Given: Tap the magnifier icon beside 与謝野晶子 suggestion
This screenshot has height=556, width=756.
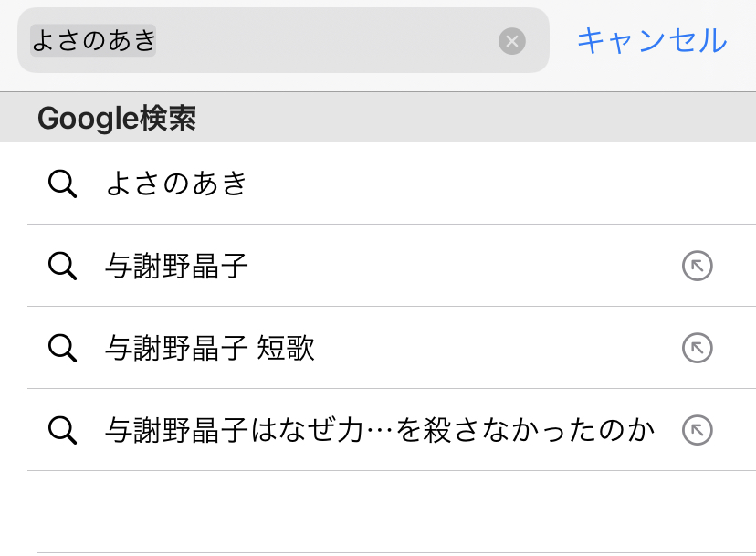Looking at the screenshot, I should pyautogui.click(x=62, y=266).
